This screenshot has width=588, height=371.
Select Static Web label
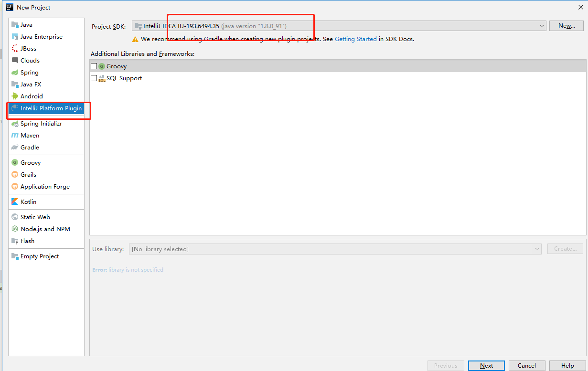click(35, 217)
